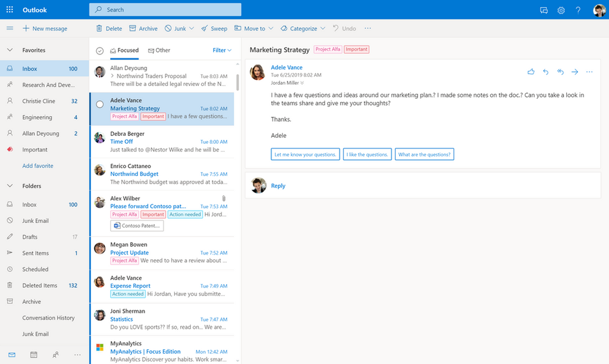Like Adele Vance's message with thumbs up
The width and height of the screenshot is (609, 364).
(531, 72)
